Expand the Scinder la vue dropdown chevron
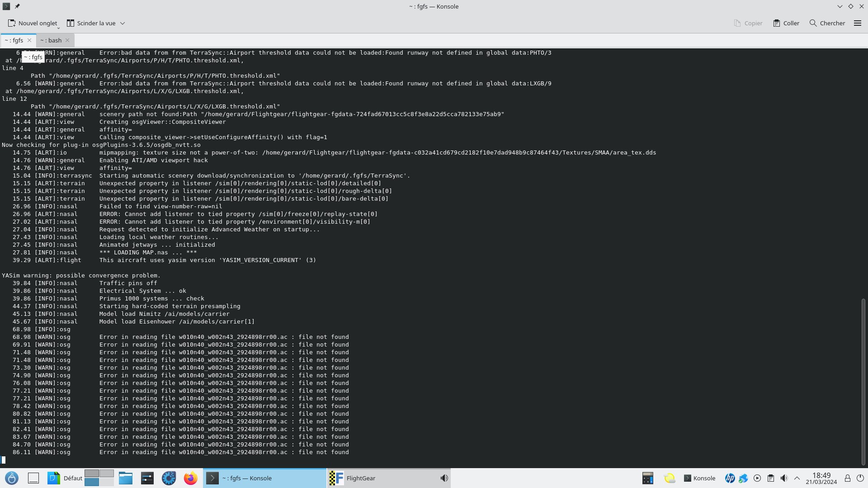868x488 pixels. 123,23
